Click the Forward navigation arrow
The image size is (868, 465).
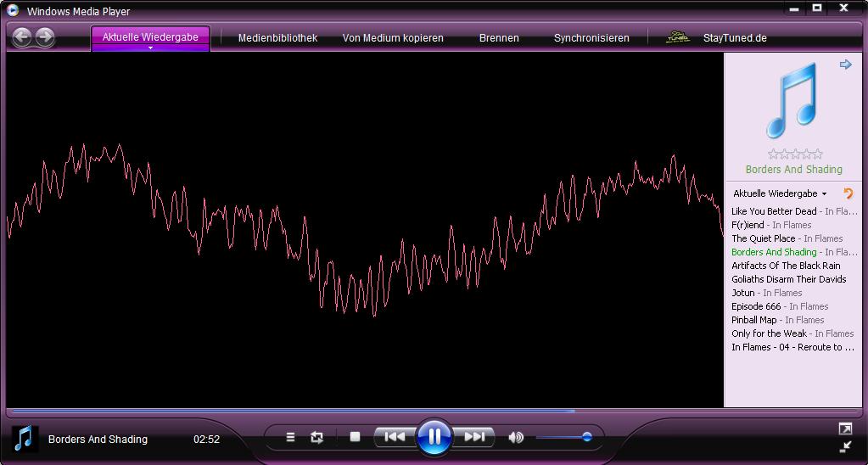click(x=45, y=36)
